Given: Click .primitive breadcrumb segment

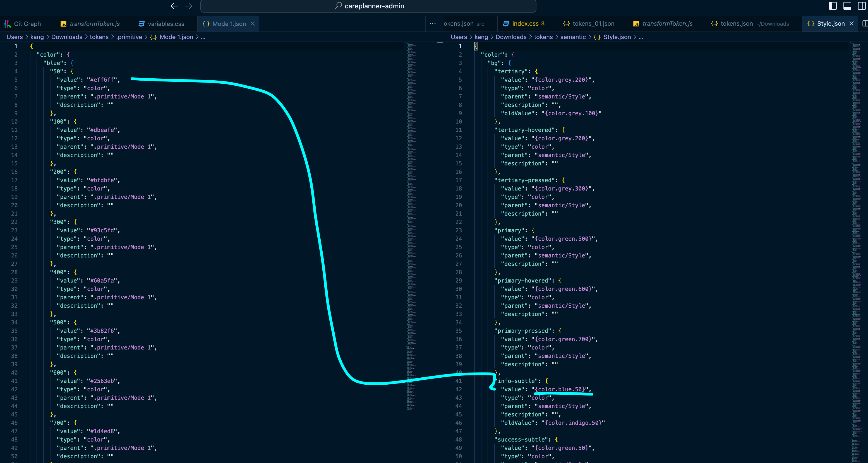Looking at the screenshot, I should tap(129, 37).
